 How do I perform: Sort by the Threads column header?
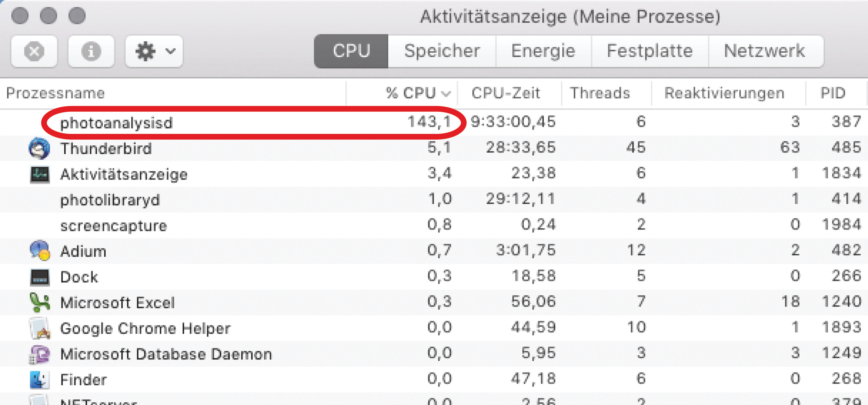[600, 93]
